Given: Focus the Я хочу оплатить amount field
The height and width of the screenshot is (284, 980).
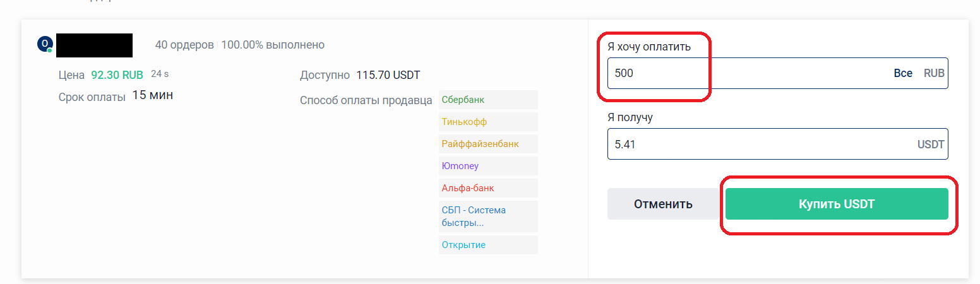Looking at the screenshot, I should tap(745, 73).
